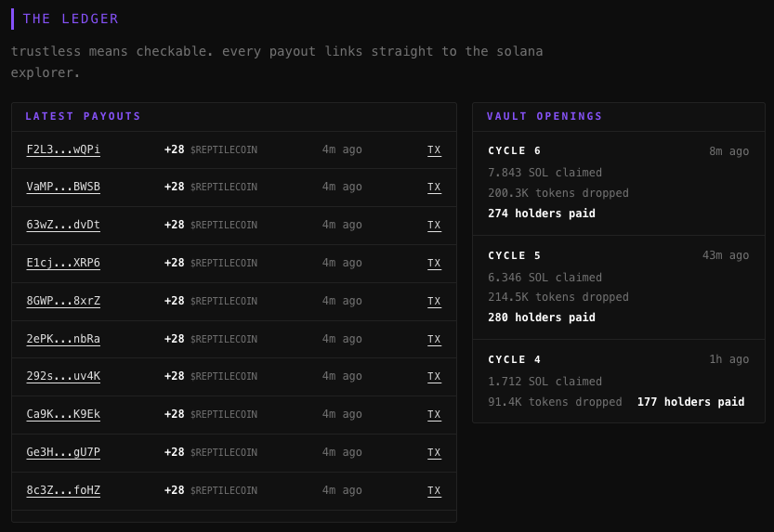Image resolution: width=774 pixels, height=532 pixels.
Task: View TX link for Ge3H...gU7P payout
Action: click(434, 453)
